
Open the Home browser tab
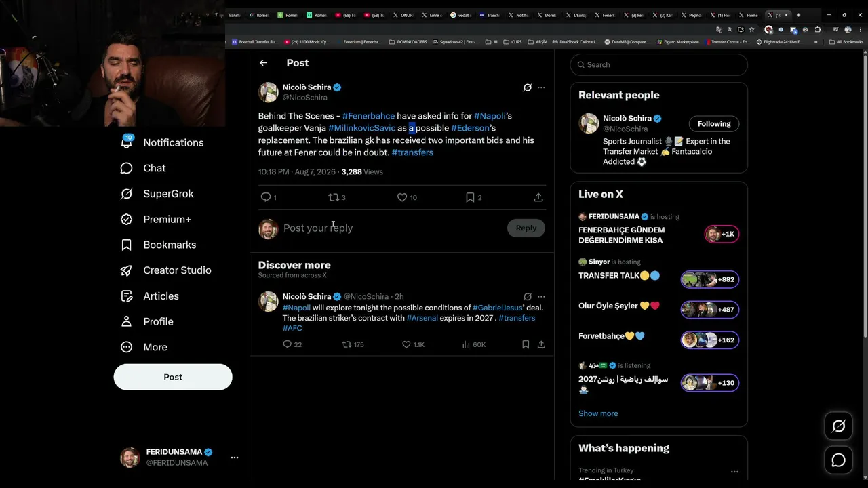tap(751, 15)
